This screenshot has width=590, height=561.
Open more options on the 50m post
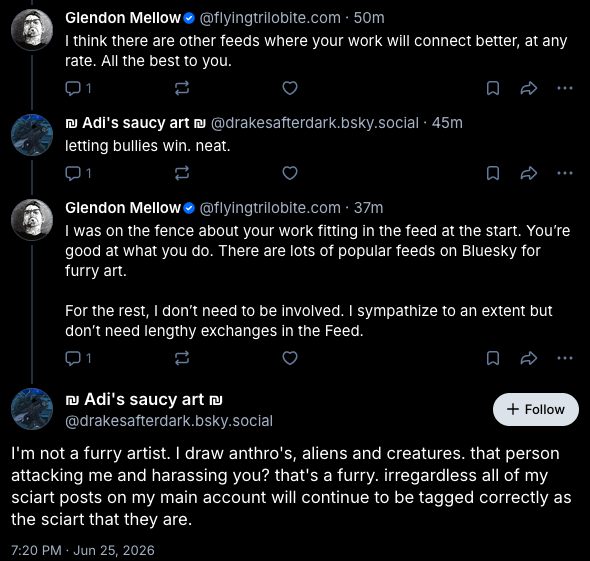565,88
